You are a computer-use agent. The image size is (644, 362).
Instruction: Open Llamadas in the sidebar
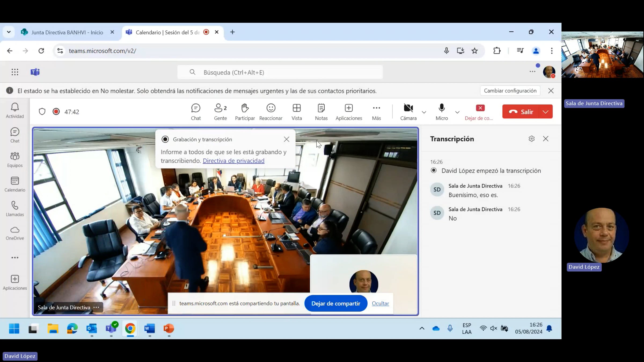pyautogui.click(x=15, y=209)
